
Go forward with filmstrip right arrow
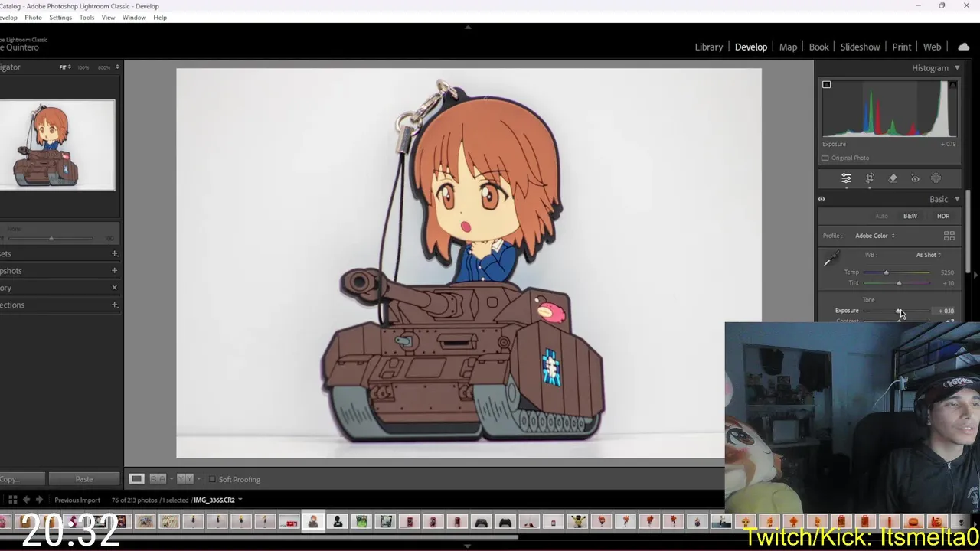click(x=40, y=500)
